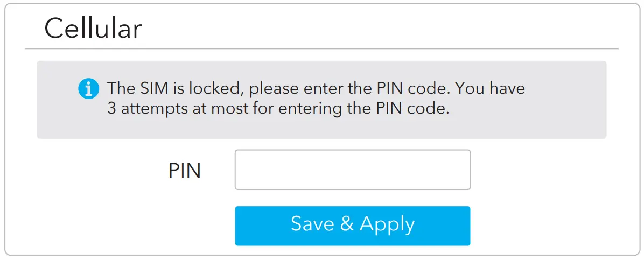Image resolution: width=644 pixels, height=260 pixels.
Task: Tap the circled "i" notice icon
Action: coord(88,88)
